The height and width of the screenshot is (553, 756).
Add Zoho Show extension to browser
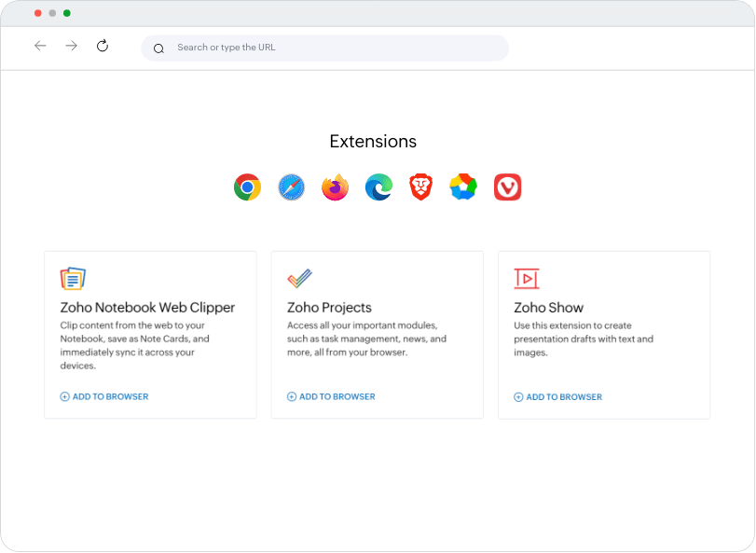pos(557,396)
